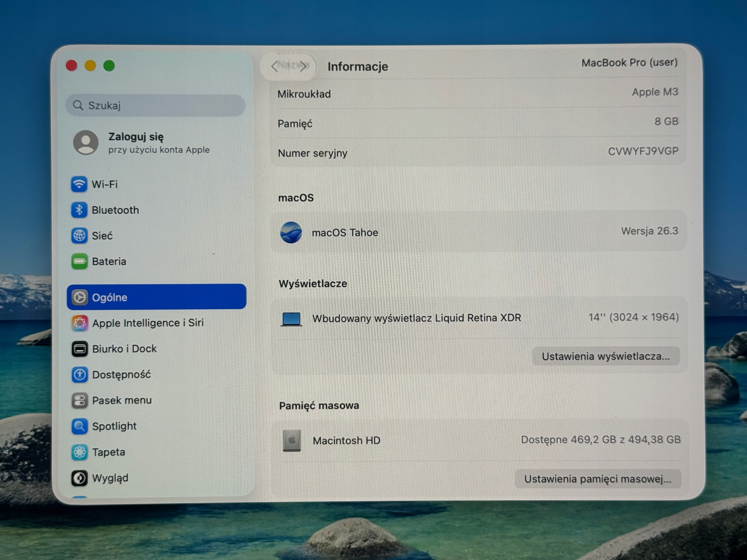Click the Szukaj search field
The width and height of the screenshot is (747, 560).
[156, 106]
